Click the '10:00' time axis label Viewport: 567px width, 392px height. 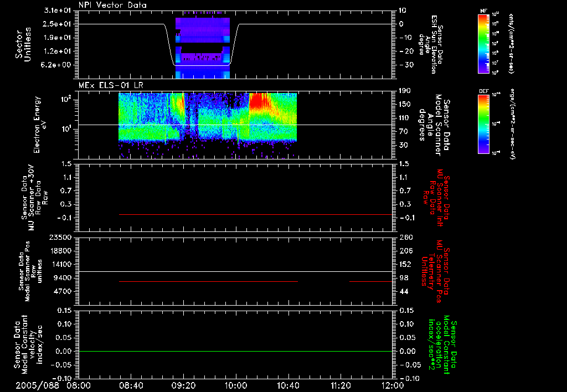(x=236, y=385)
